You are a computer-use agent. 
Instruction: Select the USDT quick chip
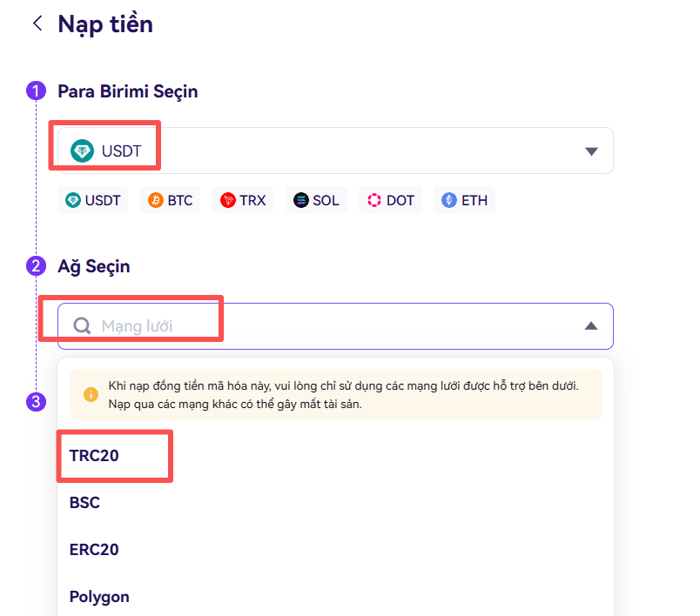coord(93,200)
